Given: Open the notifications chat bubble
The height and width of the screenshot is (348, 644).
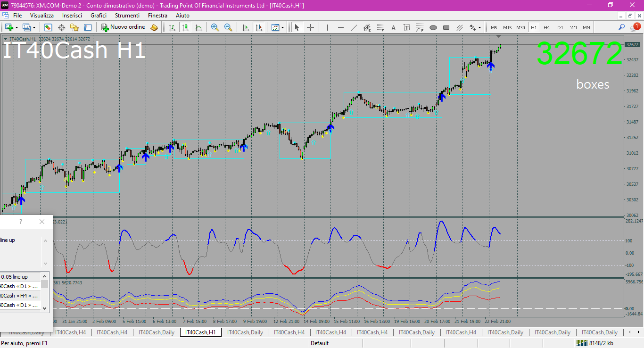Looking at the screenshot, I should [x=635, y=27].
